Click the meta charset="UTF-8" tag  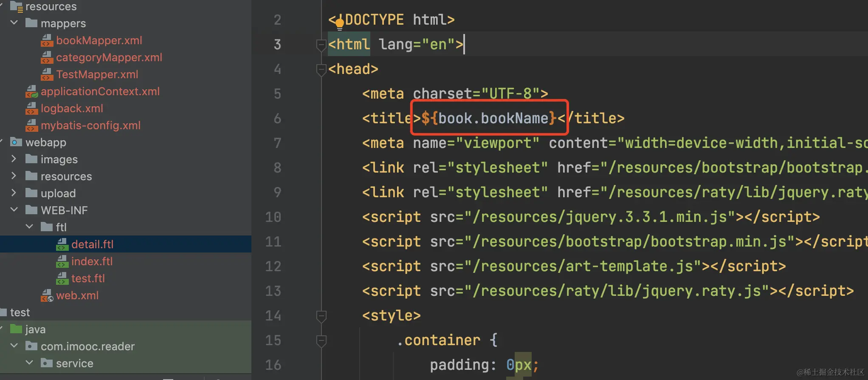pos(455,94)
